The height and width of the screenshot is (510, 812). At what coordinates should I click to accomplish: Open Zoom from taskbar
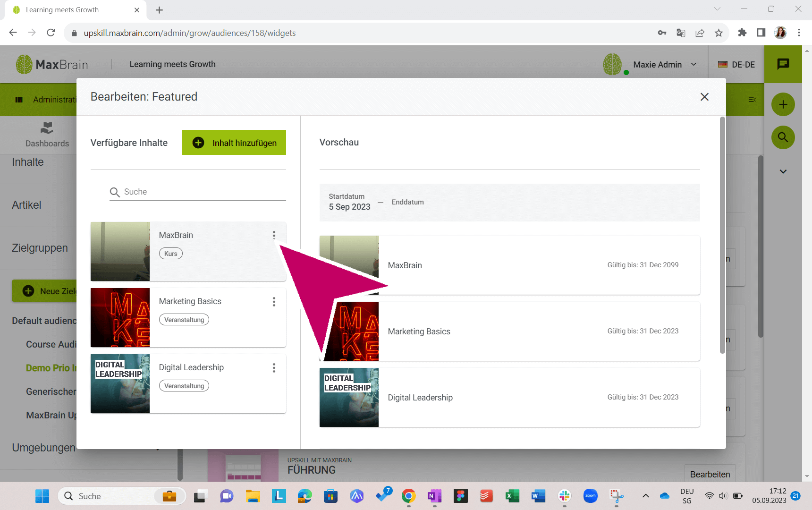click(591, 496)
